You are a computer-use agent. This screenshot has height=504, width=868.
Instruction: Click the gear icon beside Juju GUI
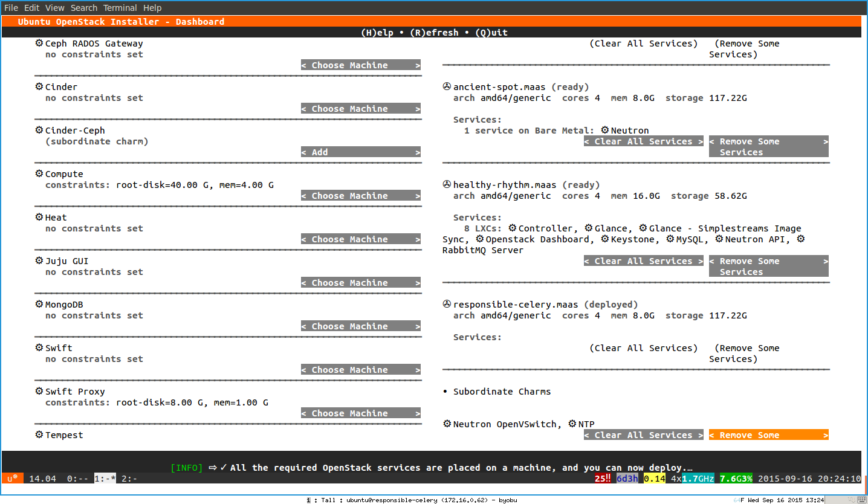(x=39, y=261)
